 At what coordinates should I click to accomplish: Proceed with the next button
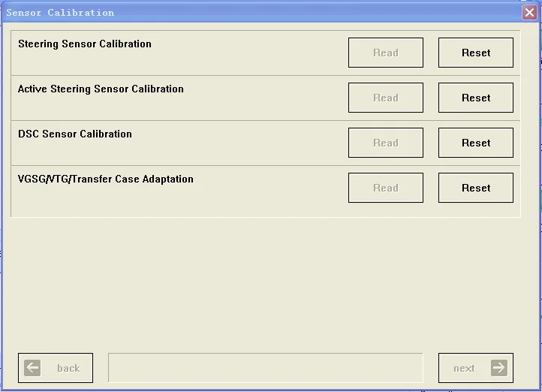476,368
